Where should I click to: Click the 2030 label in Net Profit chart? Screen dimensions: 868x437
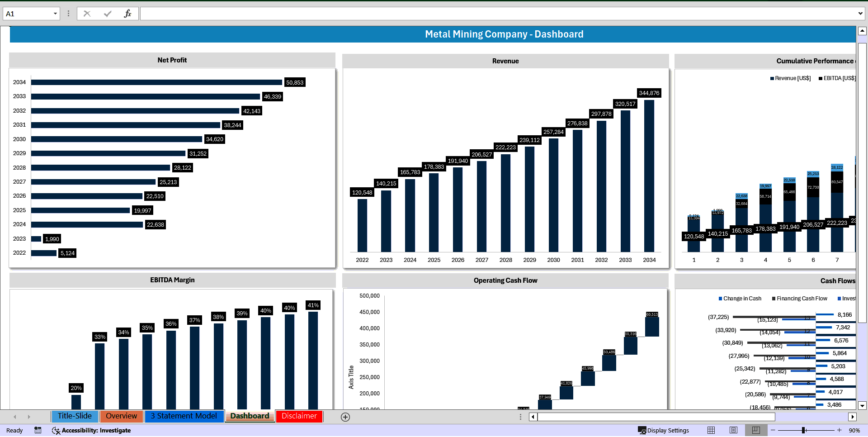[x=19, y=139]
